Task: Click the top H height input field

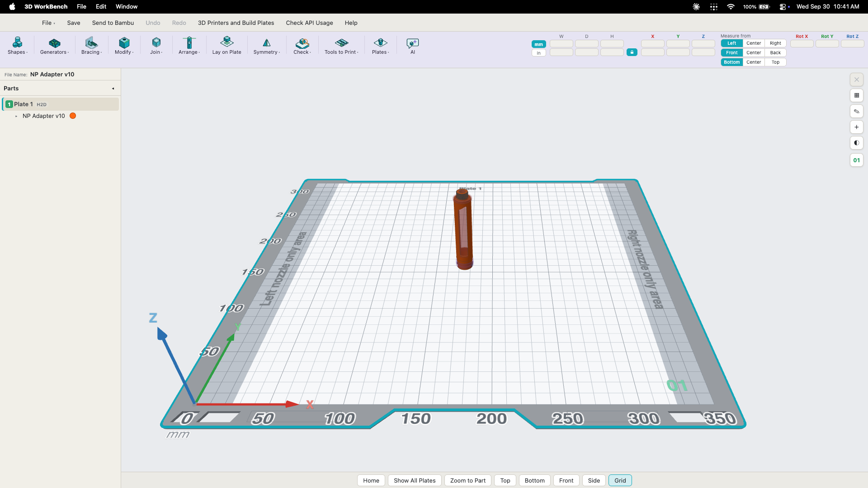Action: 612,44
